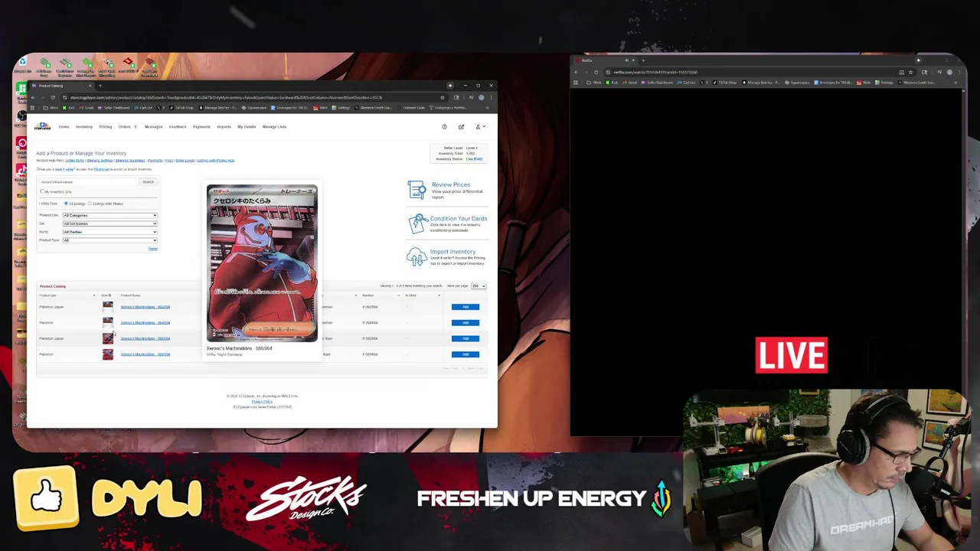Select the All Listings radio button
The height and width of the screenshot is (551, 980).
point(66,204)
